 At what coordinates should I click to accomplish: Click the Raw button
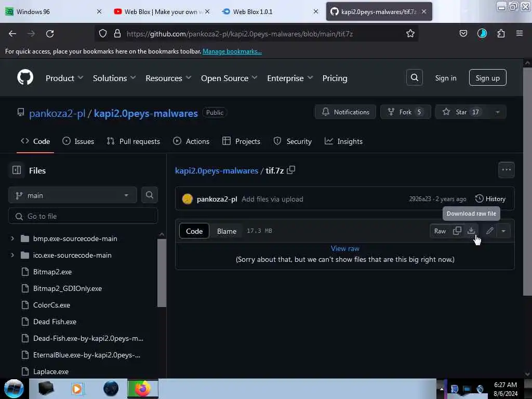440,231
